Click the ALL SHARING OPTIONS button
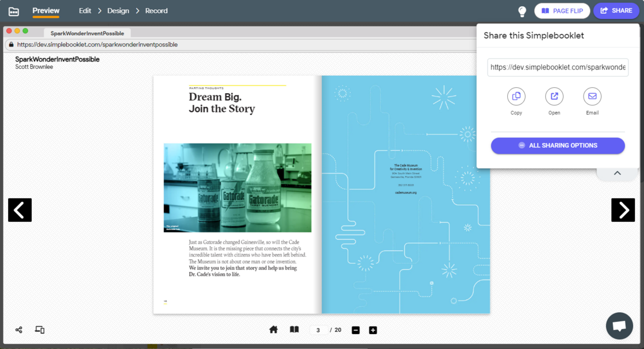This screenshot has width=644, height=349. click(x=557, y=145)
